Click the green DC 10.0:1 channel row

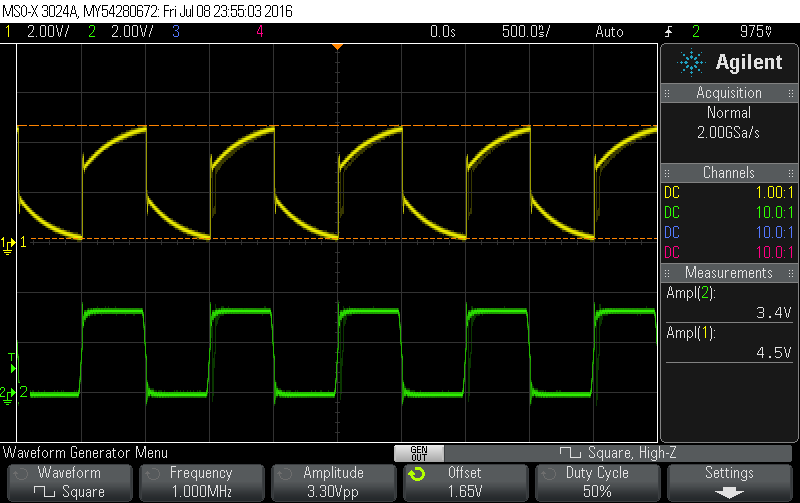click(x=729, y=212)
